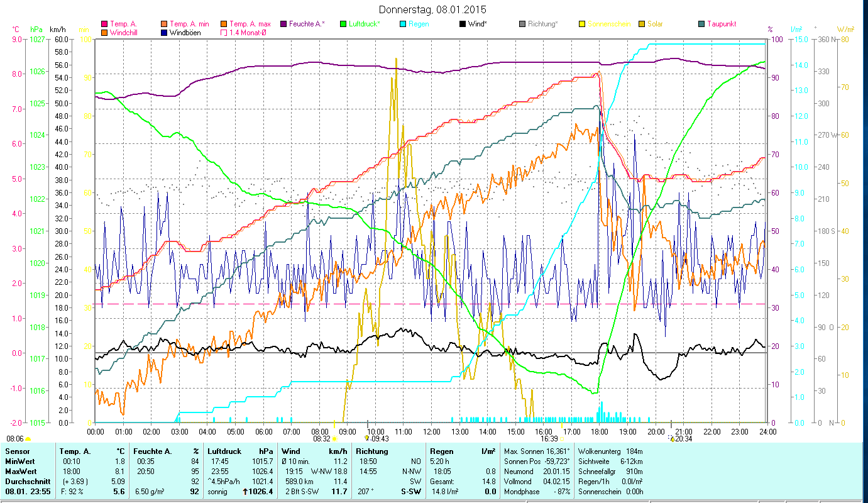Click the W/m² axis unit label

point(845,29)
